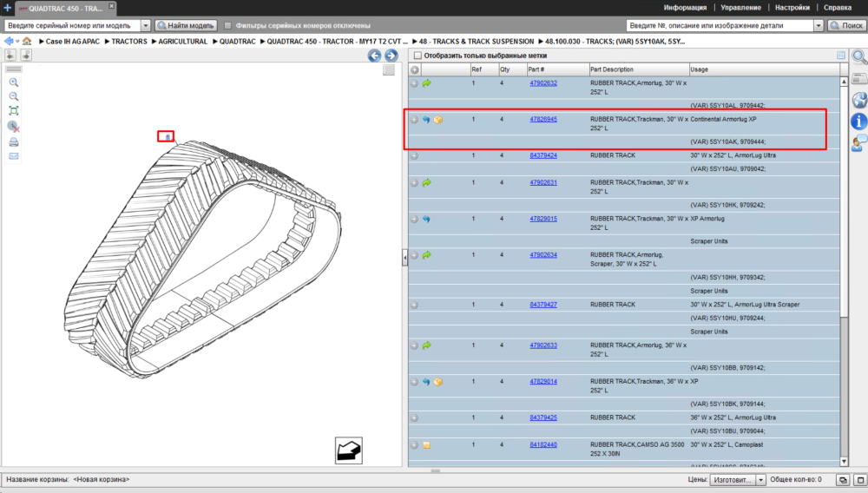
Task: Open part number link 47826945
Action: 543,120
